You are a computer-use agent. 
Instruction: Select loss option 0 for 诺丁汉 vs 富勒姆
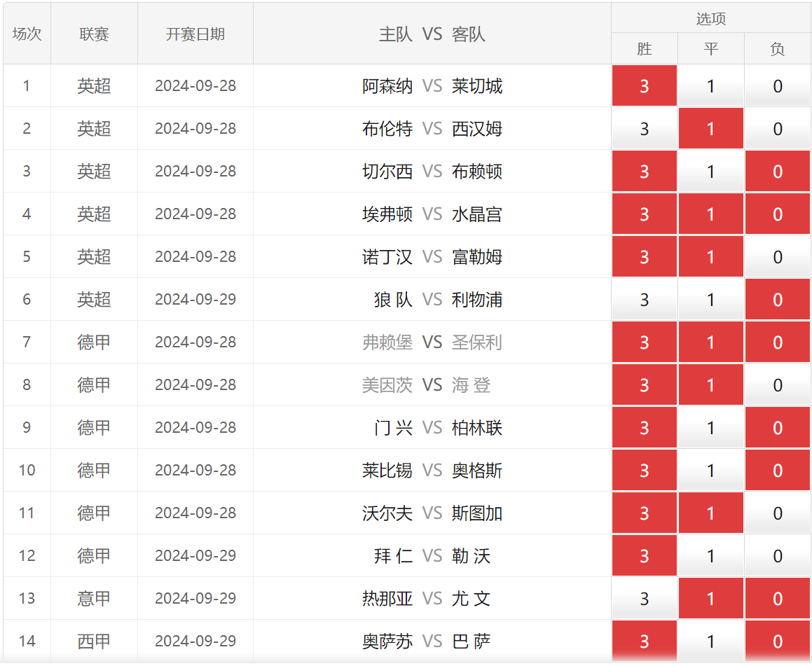click(777, 257)
